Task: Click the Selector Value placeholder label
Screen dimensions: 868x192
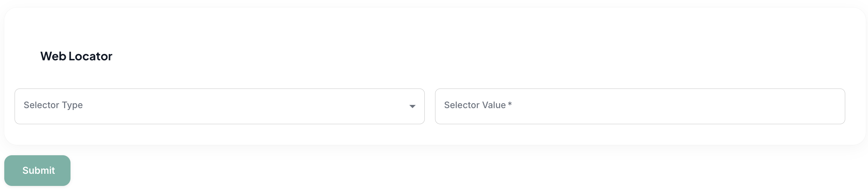Action: [475, 105]
